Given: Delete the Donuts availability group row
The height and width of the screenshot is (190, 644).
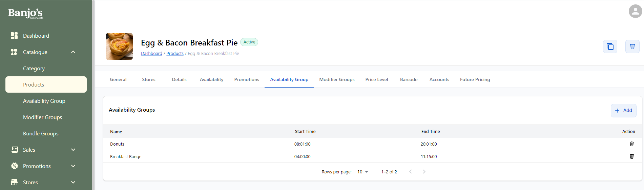Looking at the screenshot, I should (x=631, y=144).
